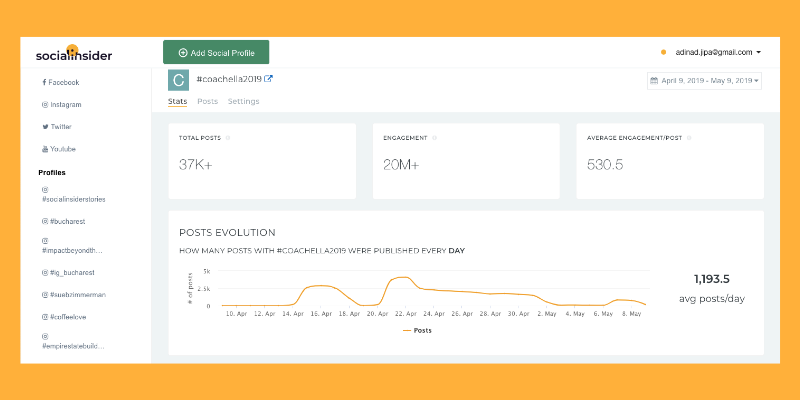Expand the April 9 - May 9 date dropdown

click(x=704, y=81)
